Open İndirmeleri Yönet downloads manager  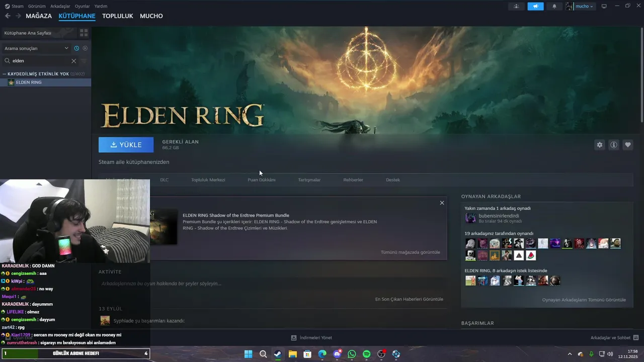(x=311, y=338)
